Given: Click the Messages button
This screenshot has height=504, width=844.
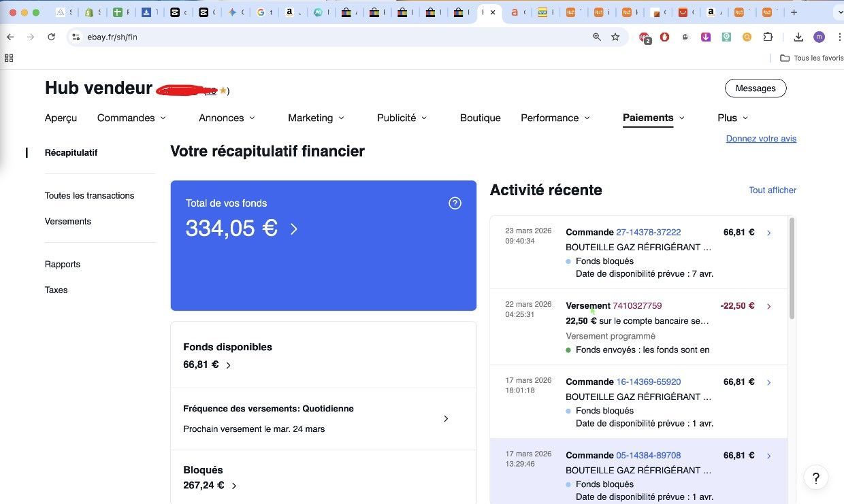Looking at the screenshot, I should click(x=756, y=88).
